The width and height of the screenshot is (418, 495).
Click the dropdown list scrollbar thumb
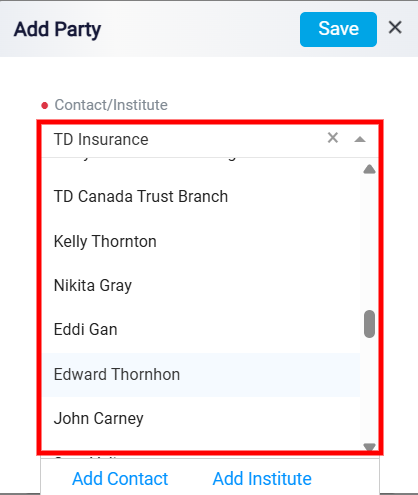[x=369, y=324]
